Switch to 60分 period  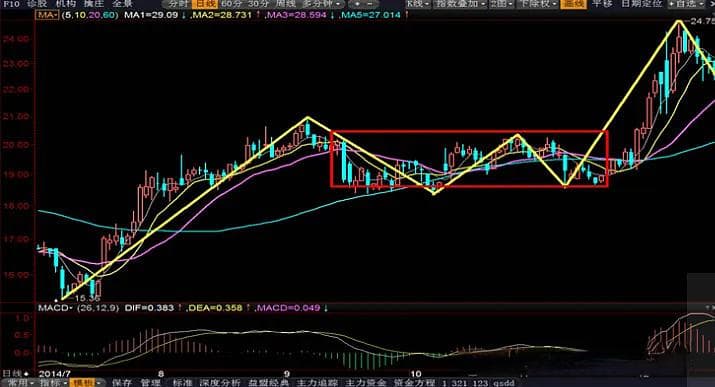coord(232,4)
